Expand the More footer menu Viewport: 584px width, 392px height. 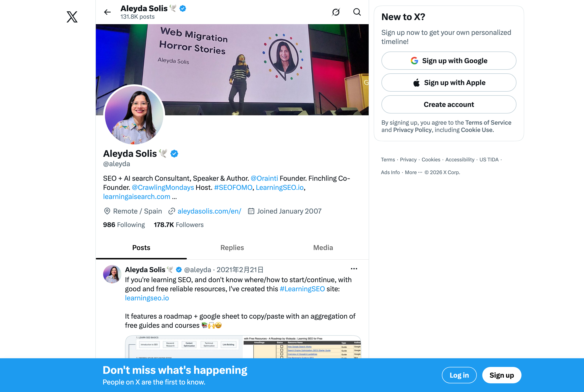(413, 172)
